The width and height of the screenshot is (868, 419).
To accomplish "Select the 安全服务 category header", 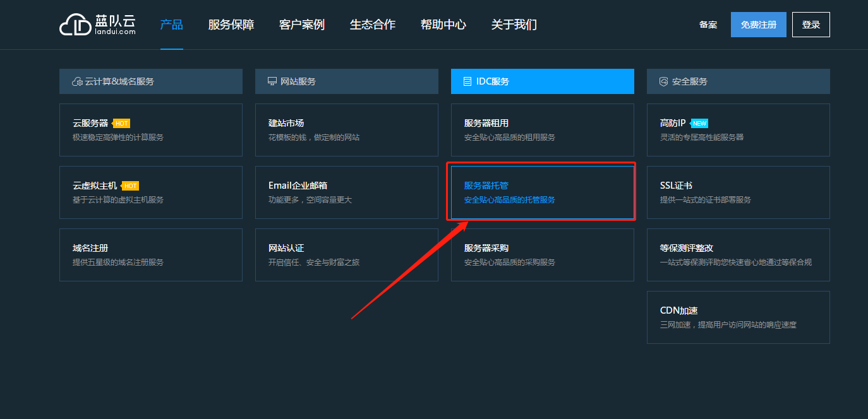I will (x=738, y=81).
